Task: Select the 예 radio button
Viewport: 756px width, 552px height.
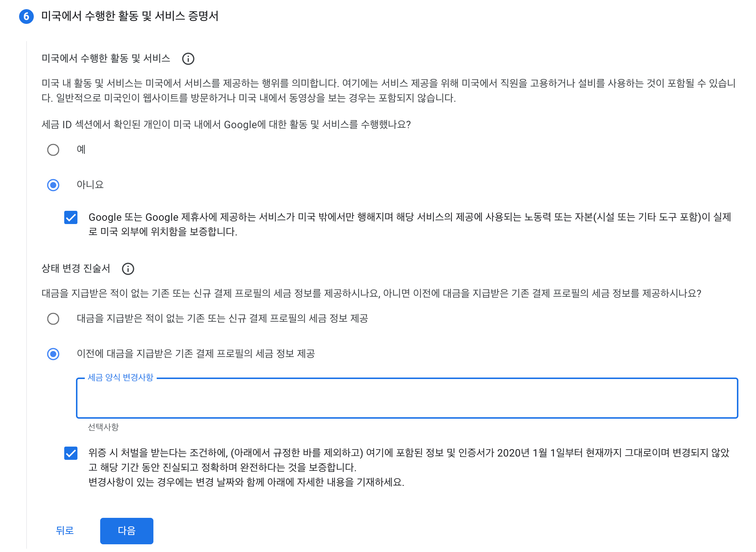Action: pos(53,149)
